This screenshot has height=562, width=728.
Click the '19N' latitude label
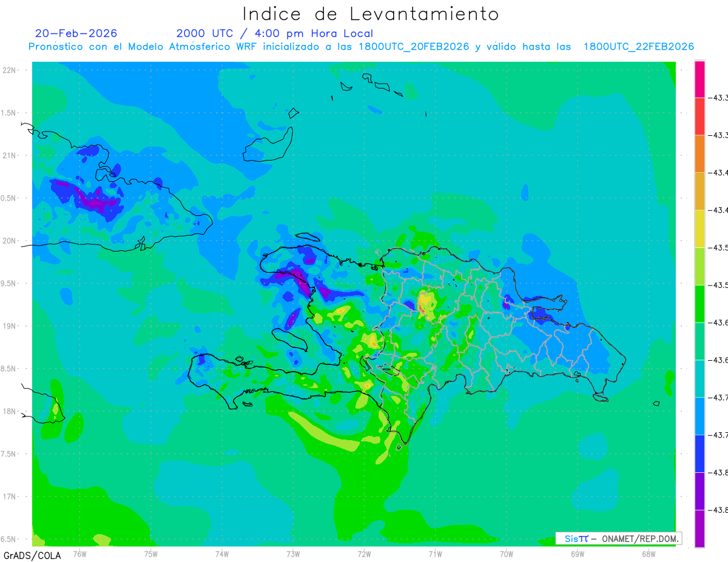(9, 326)
